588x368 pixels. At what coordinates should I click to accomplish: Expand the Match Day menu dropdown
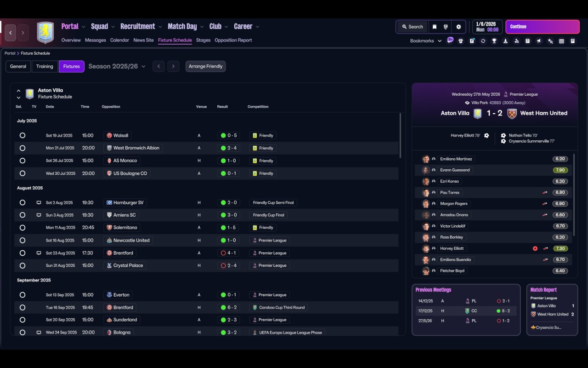pos(202,27)
